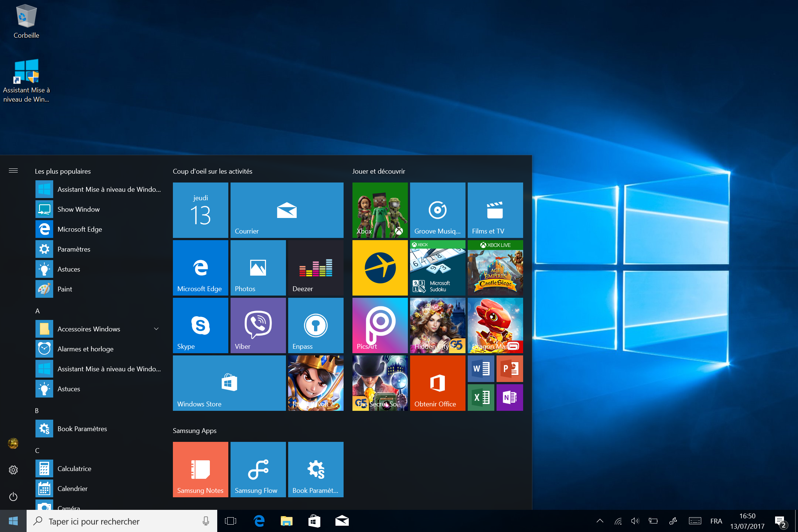
Task: Open Calendrier from the app list
Action: click(99, 488)
